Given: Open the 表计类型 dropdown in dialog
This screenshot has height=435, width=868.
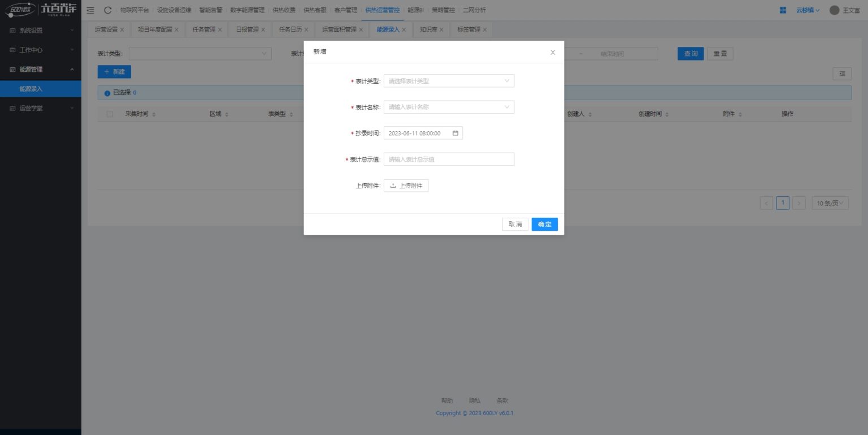Looking at the screenshot, I should pos(449,81).
